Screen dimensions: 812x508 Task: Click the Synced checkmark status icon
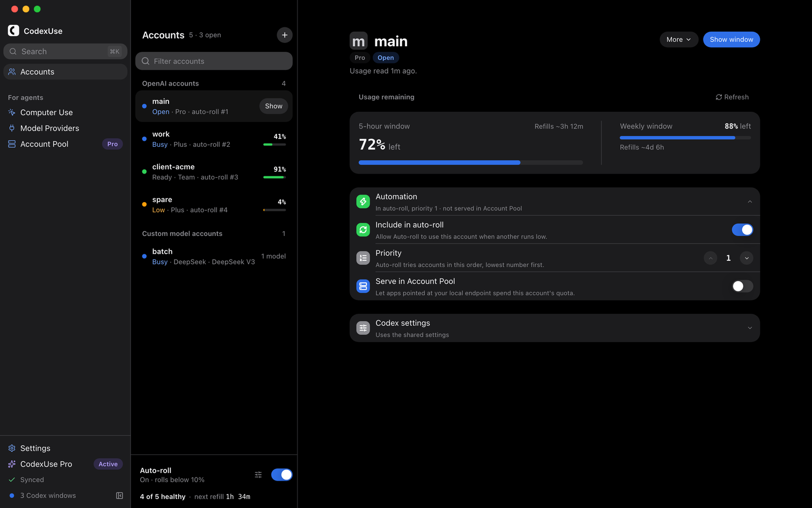click(x=12, y=480)
